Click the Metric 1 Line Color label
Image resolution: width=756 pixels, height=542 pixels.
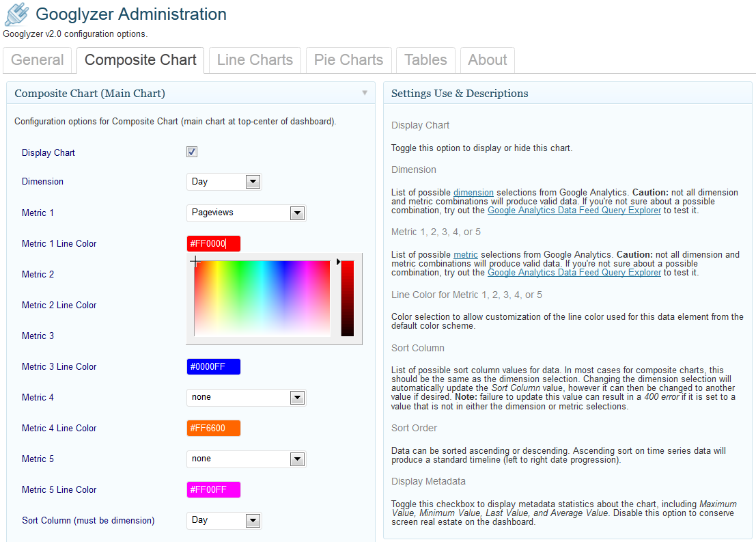pos(59,244)
